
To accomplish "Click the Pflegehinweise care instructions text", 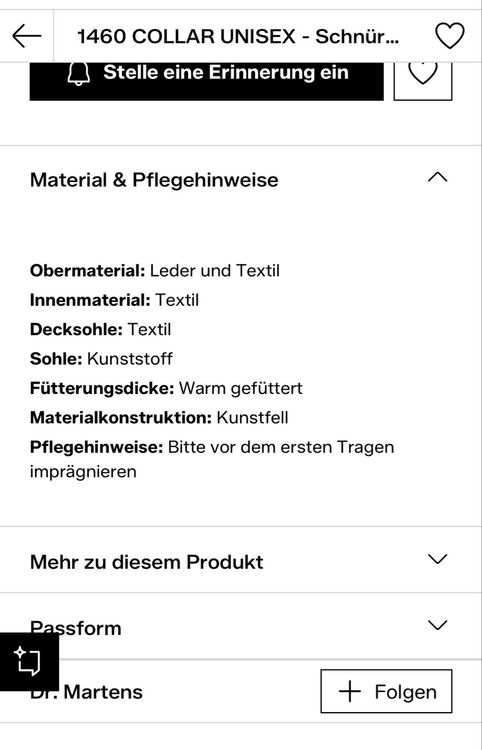I will tap(212, 459).
